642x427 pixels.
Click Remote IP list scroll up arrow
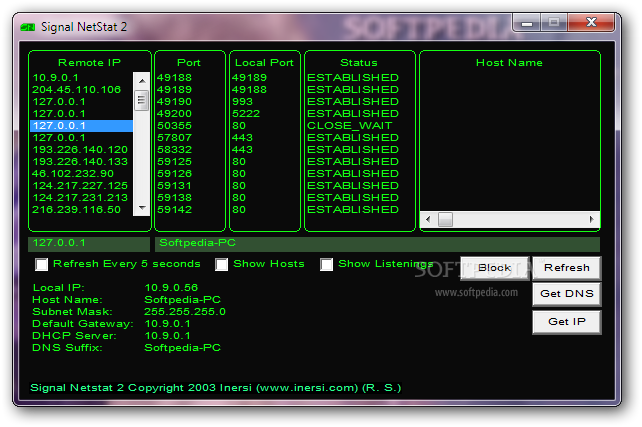[142, 81]
